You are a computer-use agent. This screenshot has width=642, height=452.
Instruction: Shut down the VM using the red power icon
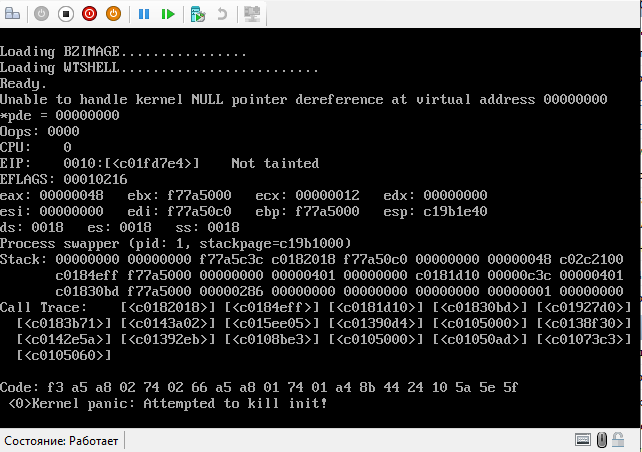[x=89, y=14]
